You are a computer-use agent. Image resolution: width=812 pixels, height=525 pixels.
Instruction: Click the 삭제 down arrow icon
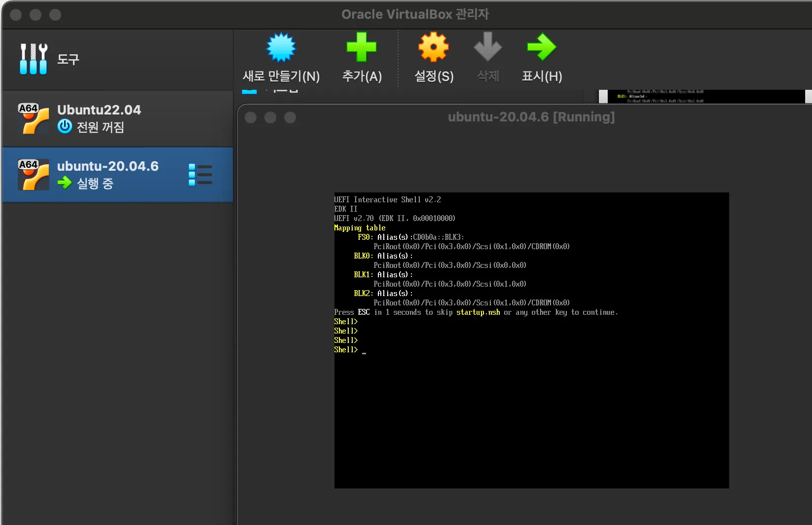pos(488,47)
